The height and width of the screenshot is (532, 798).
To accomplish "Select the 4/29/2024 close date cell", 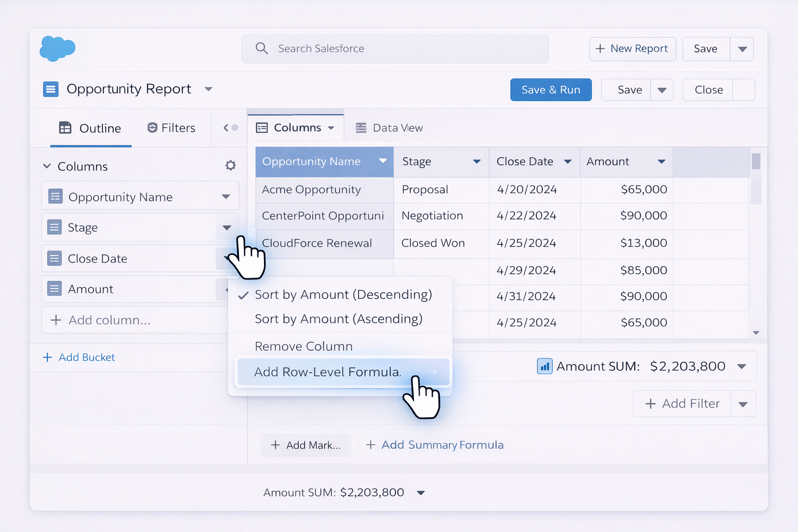I will 535,271.
